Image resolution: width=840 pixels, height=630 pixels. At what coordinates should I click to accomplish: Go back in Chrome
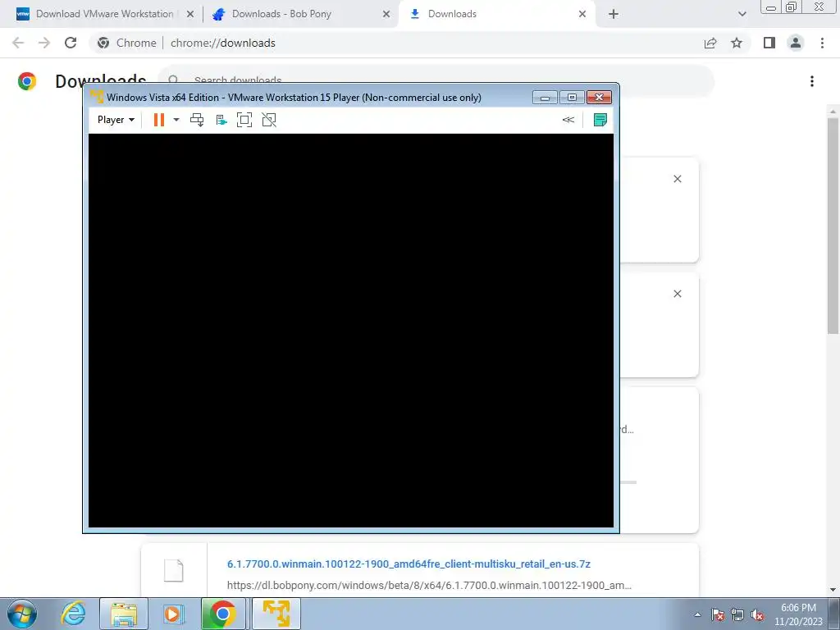pyautogui.click(x=18, y=43)
